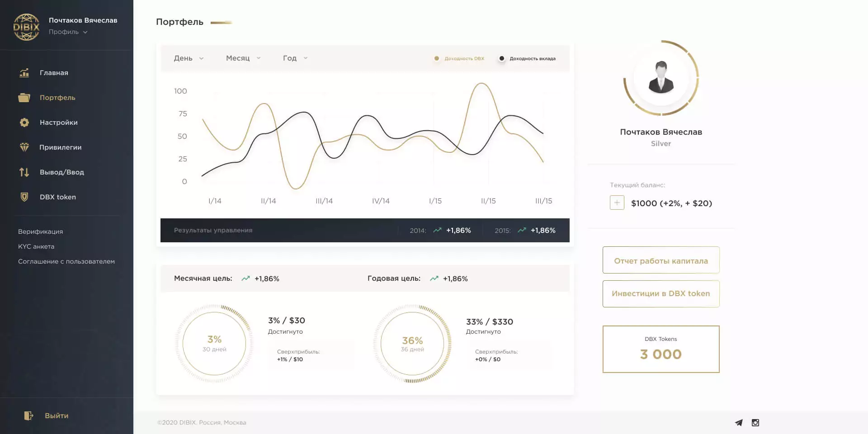Screen dimensions: 868x434
Task: Click the Портфель folder icon
Action: coord(24,98)
